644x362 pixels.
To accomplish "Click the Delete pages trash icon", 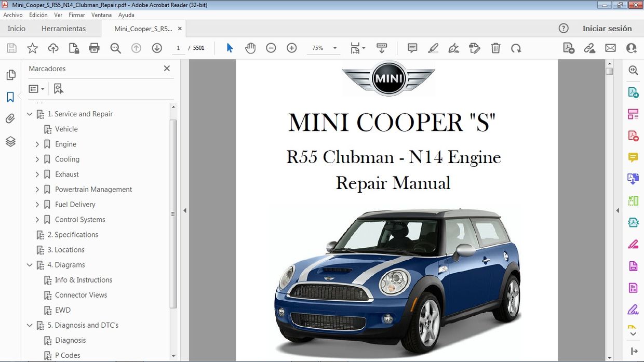I will click(495, 48).
